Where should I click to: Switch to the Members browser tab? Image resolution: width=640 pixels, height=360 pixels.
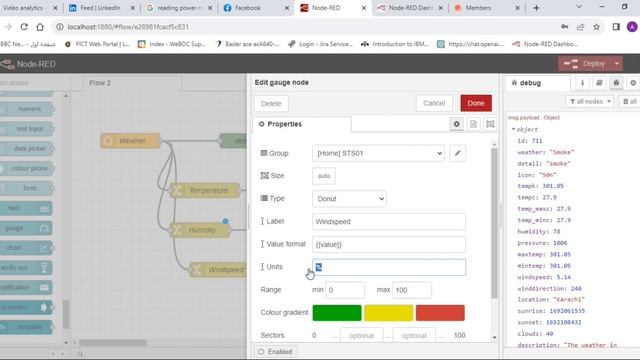(486, 8)
